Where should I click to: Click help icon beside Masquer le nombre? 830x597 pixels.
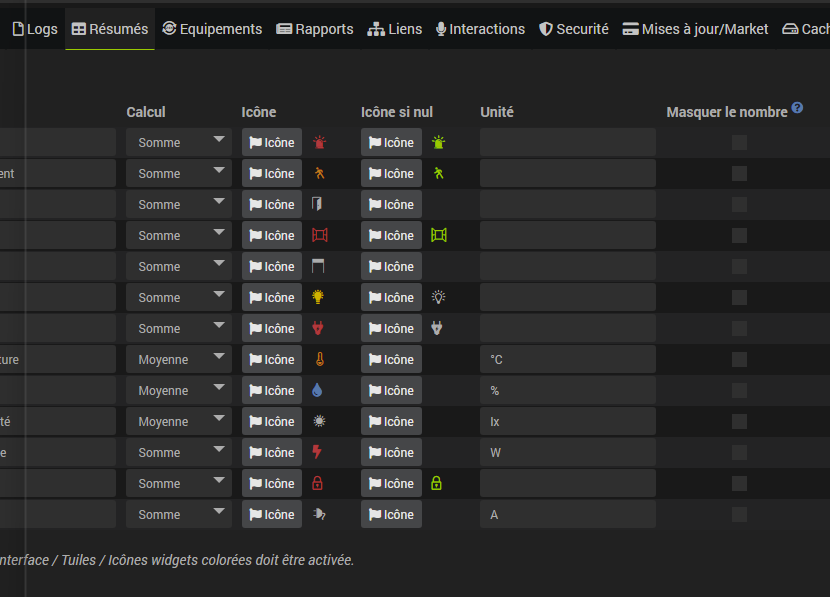tap(797, 108)
